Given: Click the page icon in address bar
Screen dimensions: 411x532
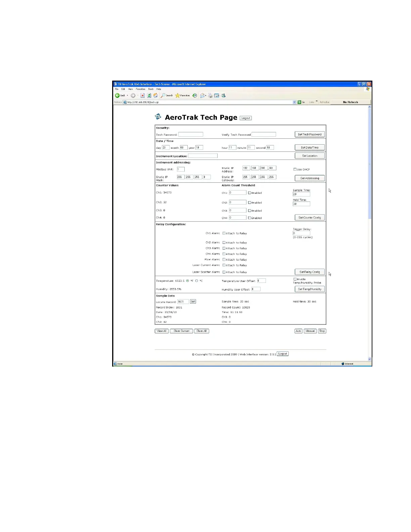Looking at the screenshot, I should click(125, 102).
